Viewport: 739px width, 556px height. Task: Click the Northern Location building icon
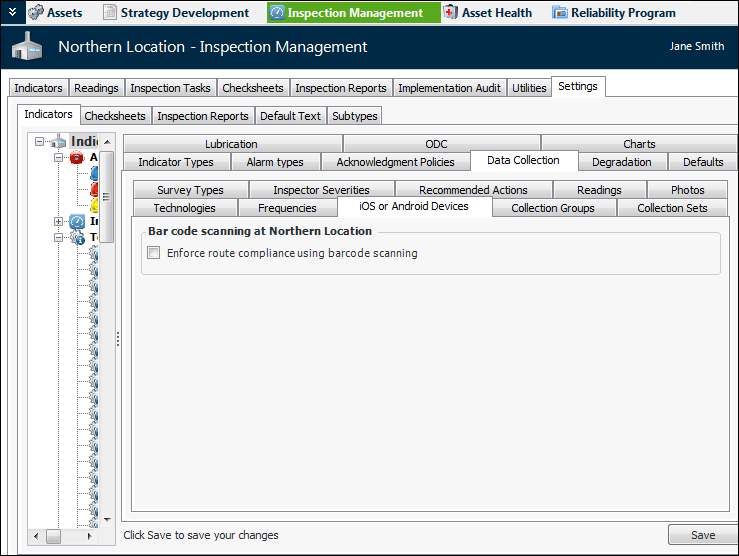[x=28, y=48]
